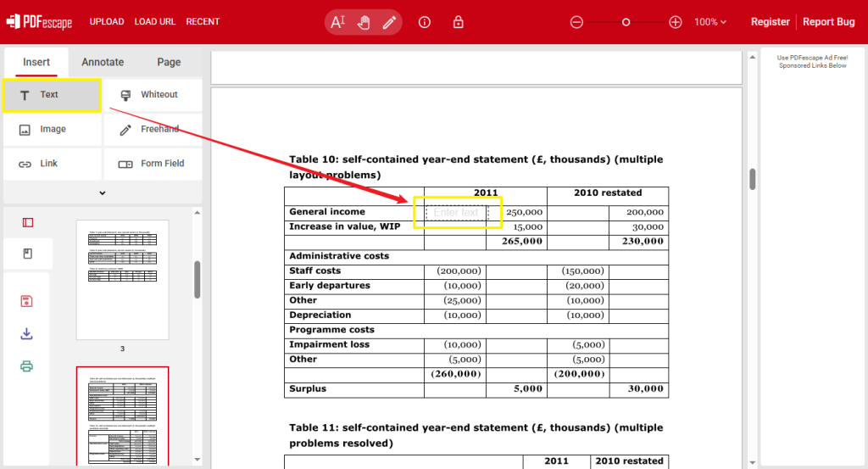Screen dimensions: 868x469
Task: Open the selected red-bordered page thumbnail
Action: [122, 416]
